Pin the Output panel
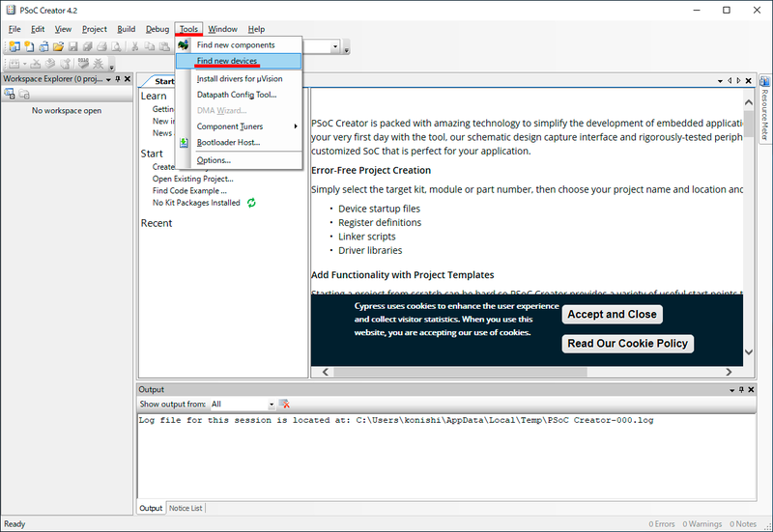Image resolution: width=773 pixels, height=532 pixels. click(741, 390)
